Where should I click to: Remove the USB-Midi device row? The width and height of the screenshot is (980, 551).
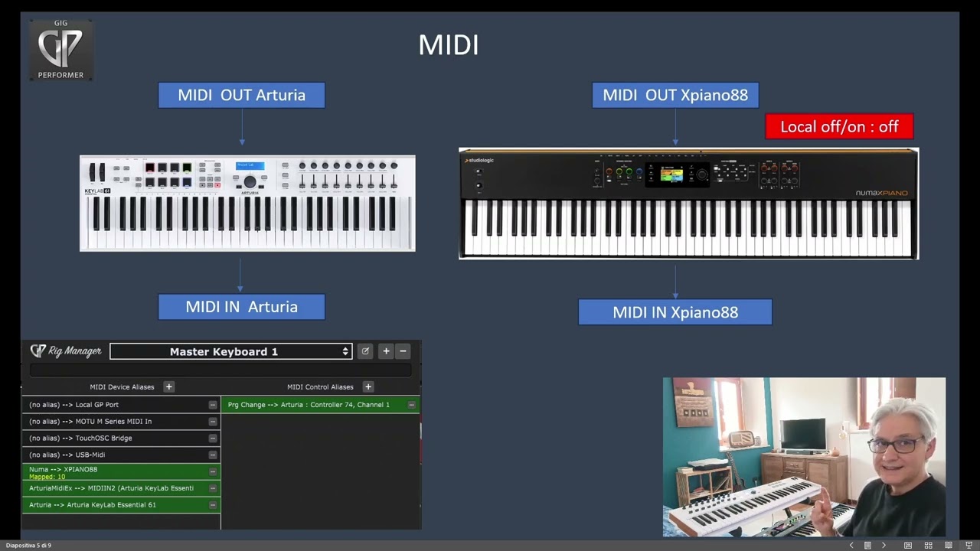point(213,455)
